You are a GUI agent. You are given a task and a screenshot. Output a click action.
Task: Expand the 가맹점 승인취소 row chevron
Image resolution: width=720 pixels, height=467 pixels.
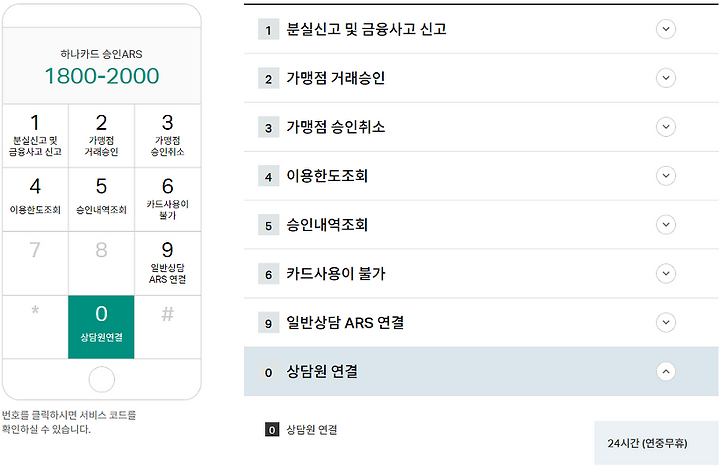click(665, 127)
